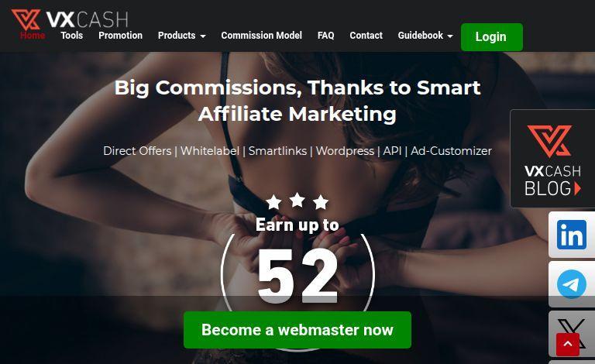Click the green Login button

coord(491,36)
